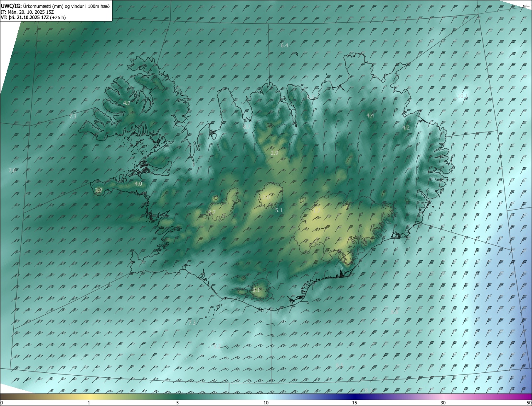Screen dimensions: 532x406
Task: Select the 3.1 value label
Action: 256,290
